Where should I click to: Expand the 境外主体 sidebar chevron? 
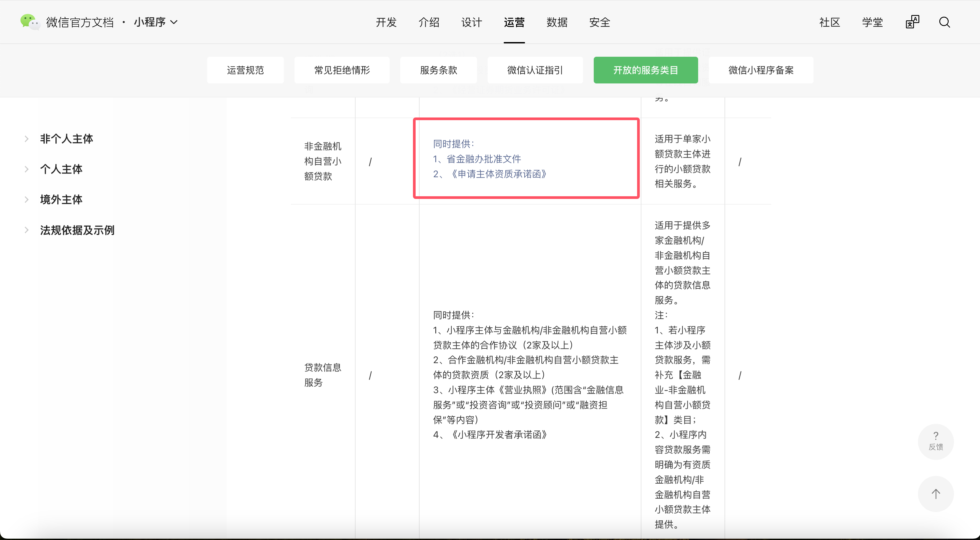click(x=27, y=199)
